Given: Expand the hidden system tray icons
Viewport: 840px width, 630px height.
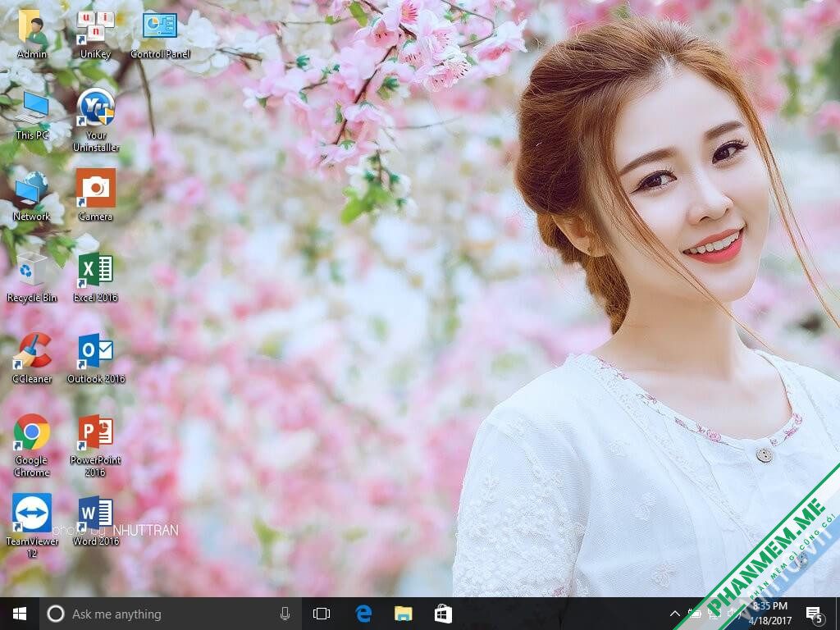Looking at the screenshot, I should coord(675,614).
